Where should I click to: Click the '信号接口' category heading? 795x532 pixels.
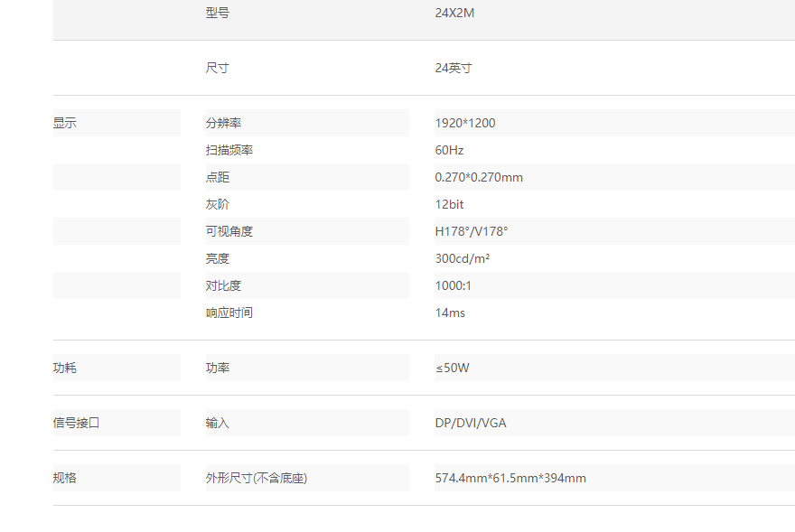coord(76,423)
